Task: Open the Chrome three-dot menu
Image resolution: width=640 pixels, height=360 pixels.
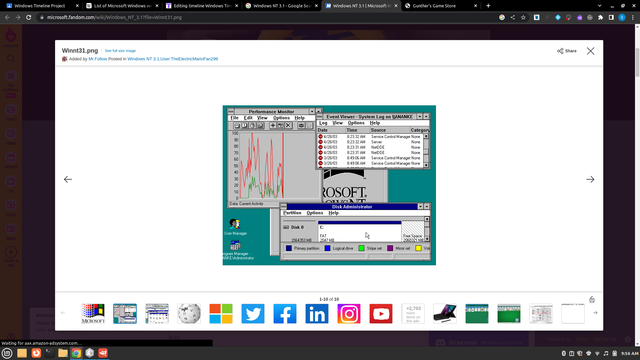Action: click(633, 17)
